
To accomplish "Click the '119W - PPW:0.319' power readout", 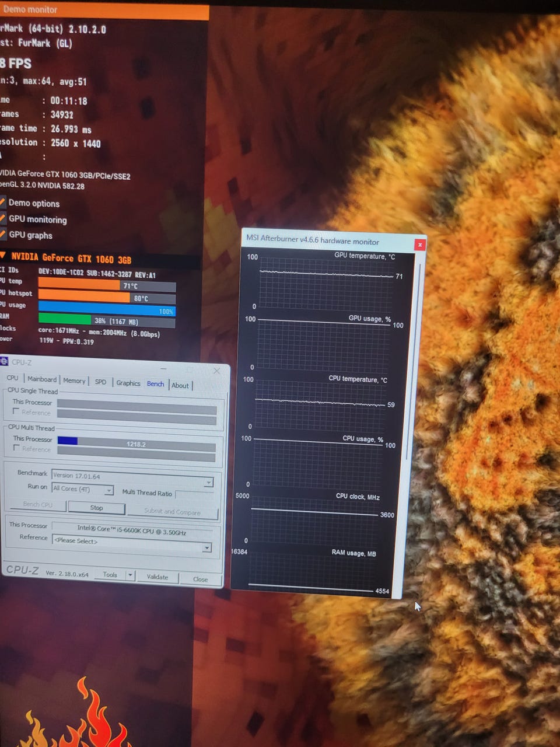I will (x=66, y=341).
